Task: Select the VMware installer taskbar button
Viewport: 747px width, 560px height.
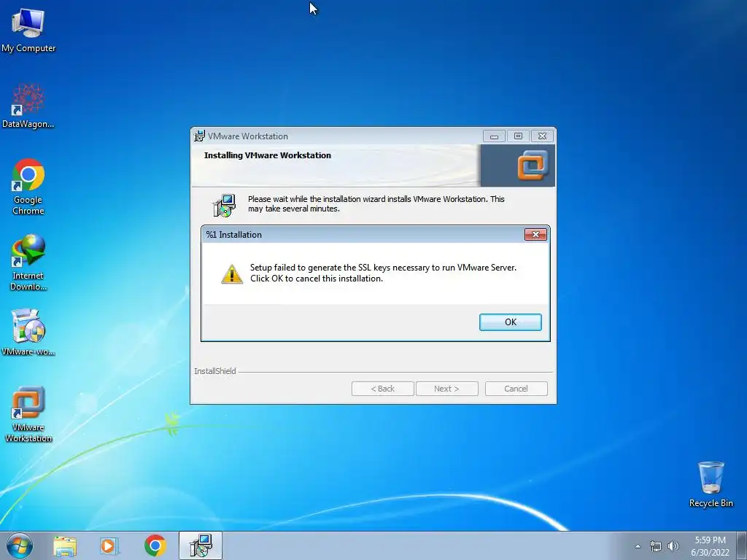Action: click(201, 545)
